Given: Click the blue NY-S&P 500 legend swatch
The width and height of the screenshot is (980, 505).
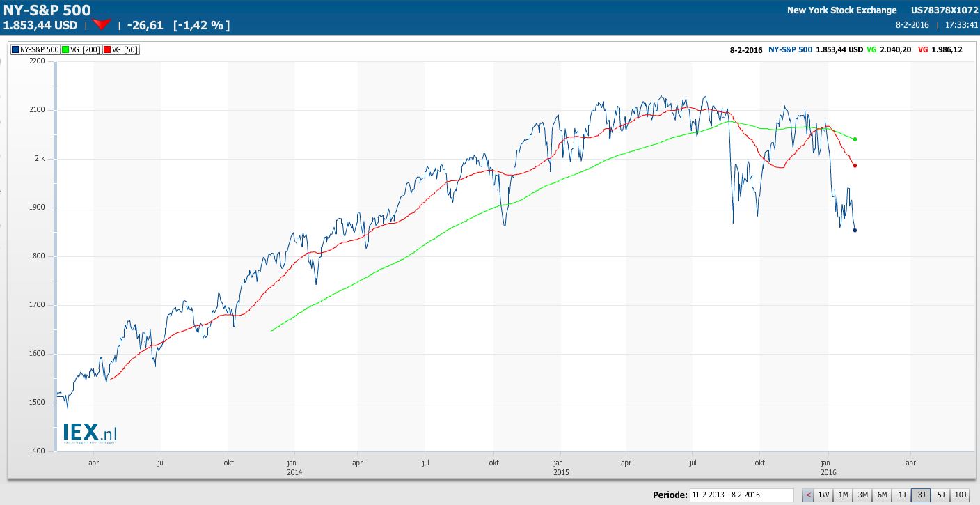Looking at the screenshot, I should [15, 49].
